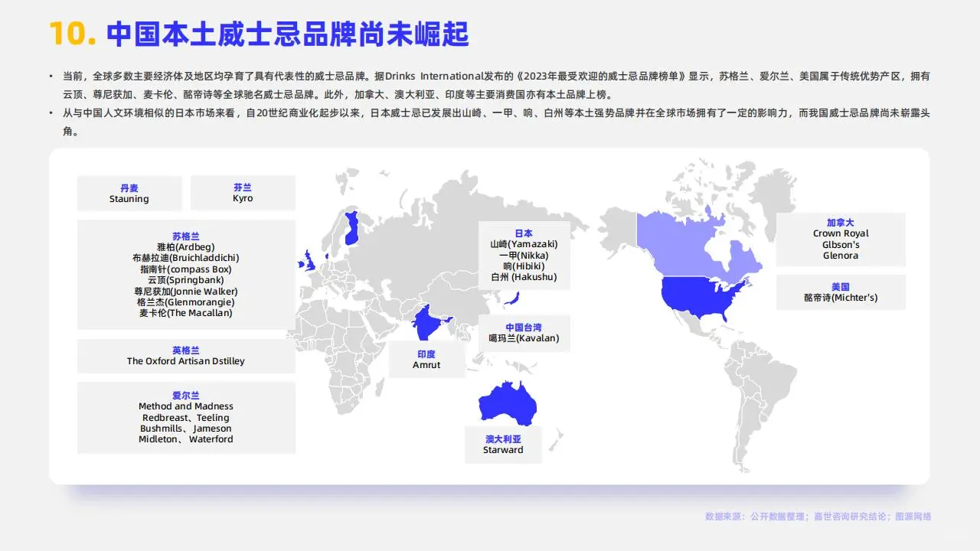Click the brand name "Starward"
The image size is (980, 551).
(x=503, y=450)
